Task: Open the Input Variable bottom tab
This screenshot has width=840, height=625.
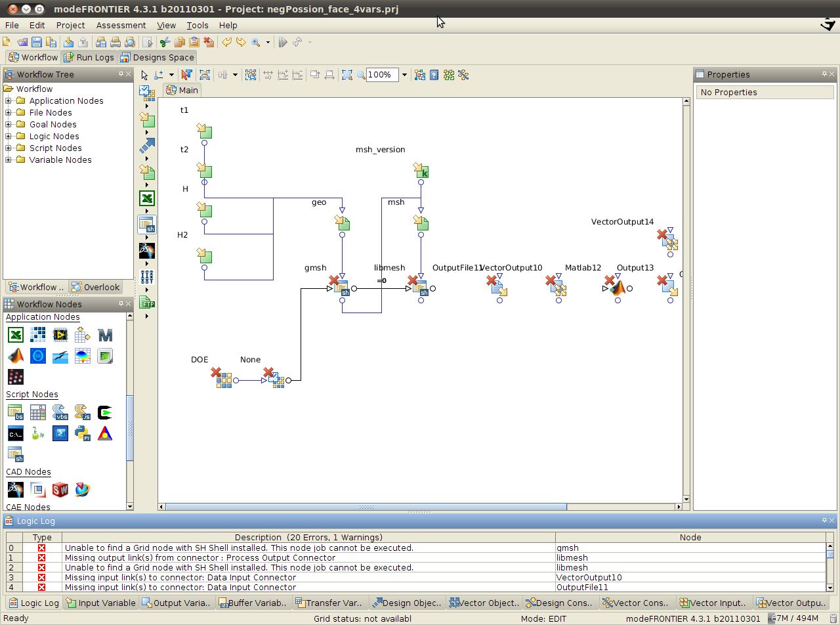Action: 100,603
